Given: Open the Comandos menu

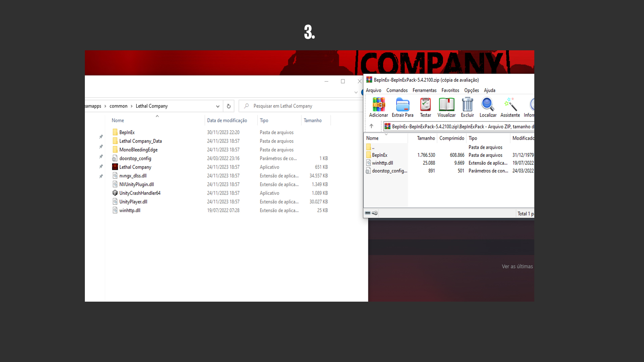Looking at the screenshot, I should (397, 90).
